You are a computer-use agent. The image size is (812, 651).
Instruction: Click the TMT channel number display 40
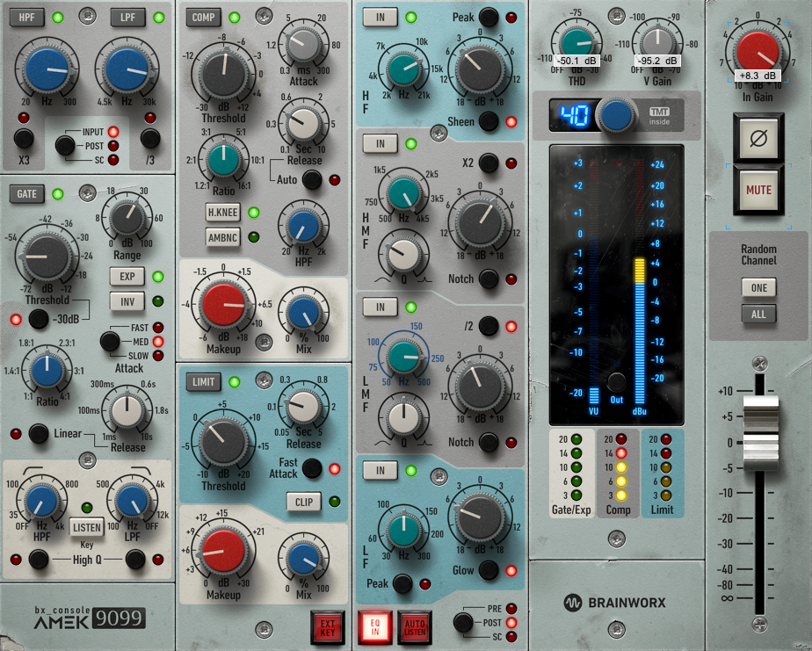[575, 116]
